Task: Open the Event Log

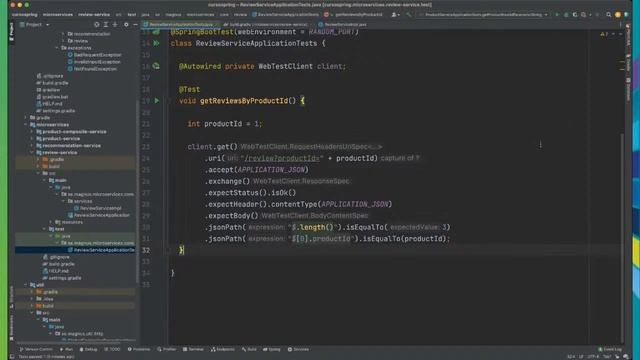Action: tap(610, 349)
